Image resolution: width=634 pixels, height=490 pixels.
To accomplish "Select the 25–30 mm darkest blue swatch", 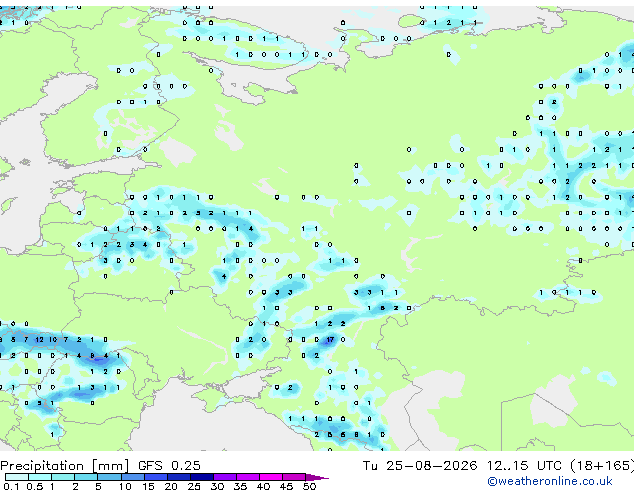I will (x=201, y=477).
